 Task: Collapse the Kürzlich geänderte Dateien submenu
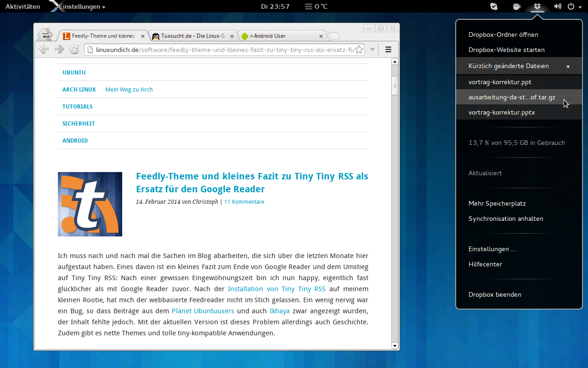[x=519, y=66]
